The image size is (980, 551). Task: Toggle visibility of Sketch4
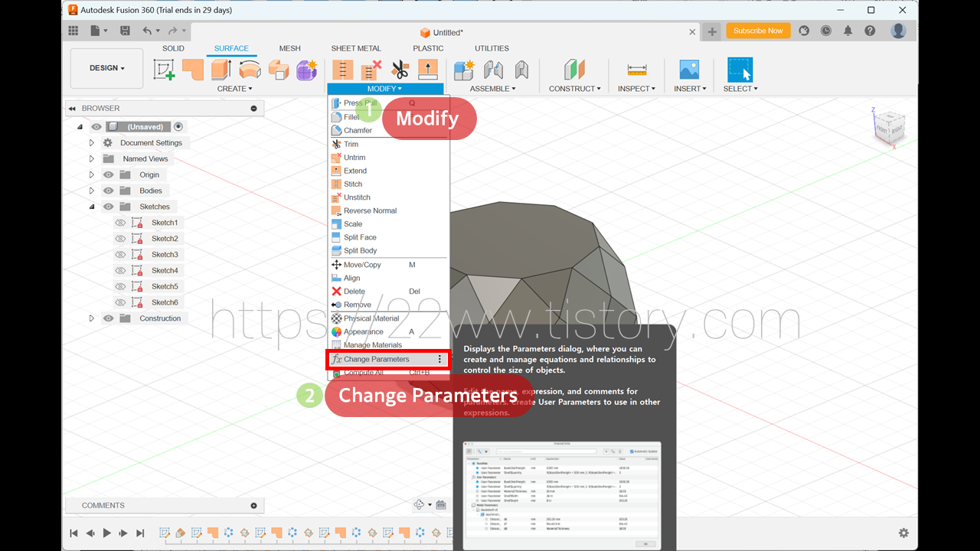coord(120,271)
